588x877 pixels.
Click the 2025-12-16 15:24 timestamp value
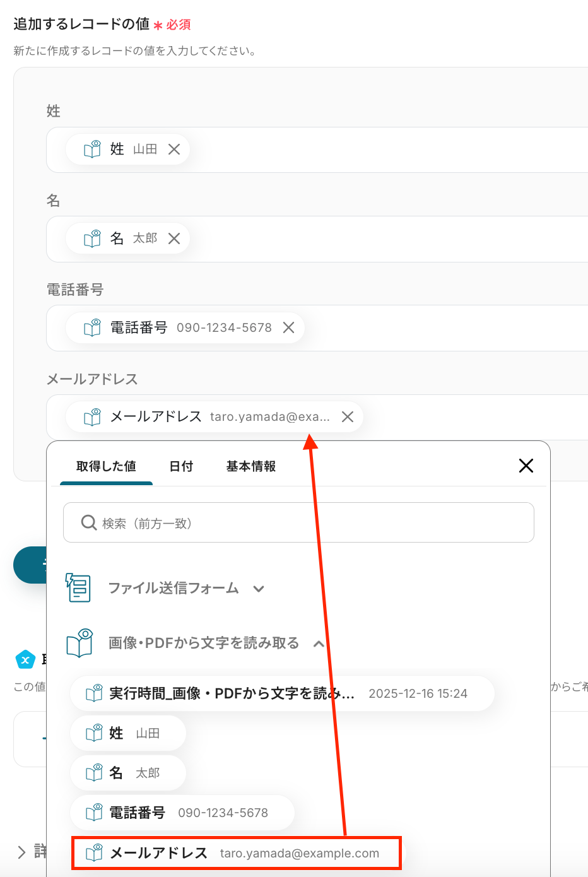pyautogui.click(x=418, y=693)
